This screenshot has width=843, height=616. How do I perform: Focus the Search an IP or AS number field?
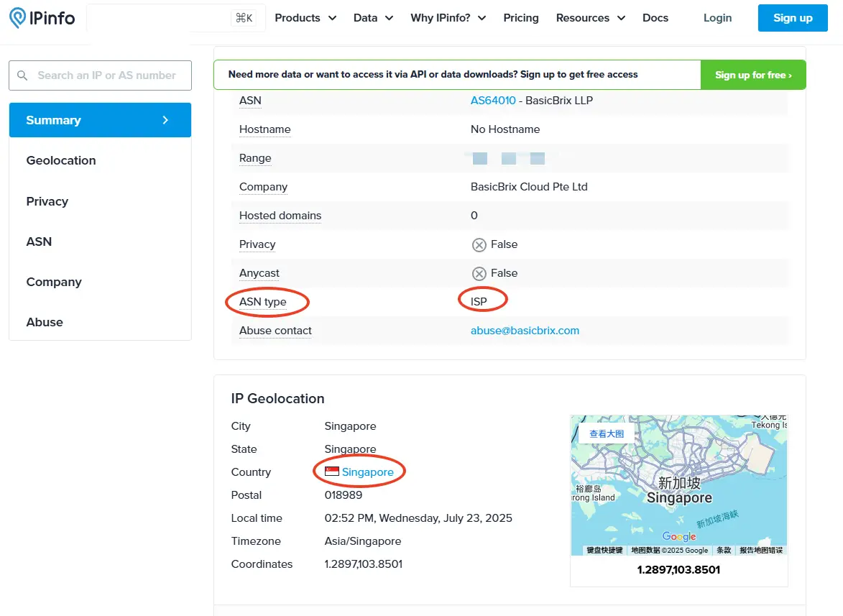[100, 75]
